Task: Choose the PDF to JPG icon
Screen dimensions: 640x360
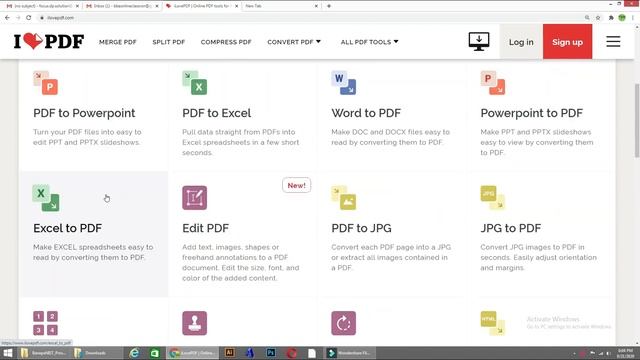Action: pos(344,198)
